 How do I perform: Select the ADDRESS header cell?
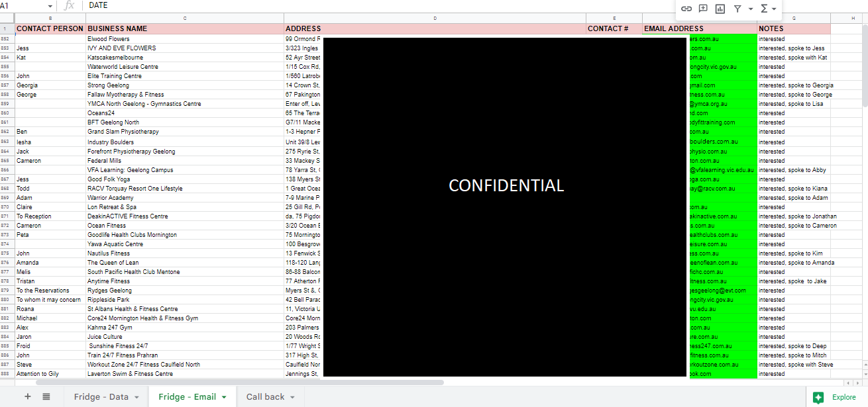point(435,29)
